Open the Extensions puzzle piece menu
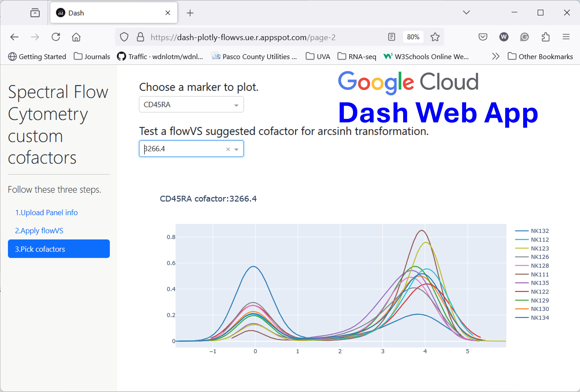580x392 pixels. pos(545,37)
